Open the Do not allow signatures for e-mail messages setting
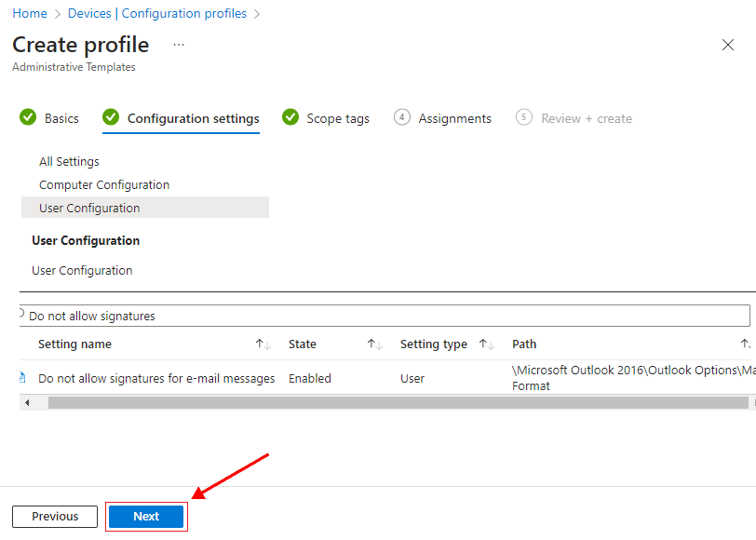This screenshot has height=540, width=756. 156,378
